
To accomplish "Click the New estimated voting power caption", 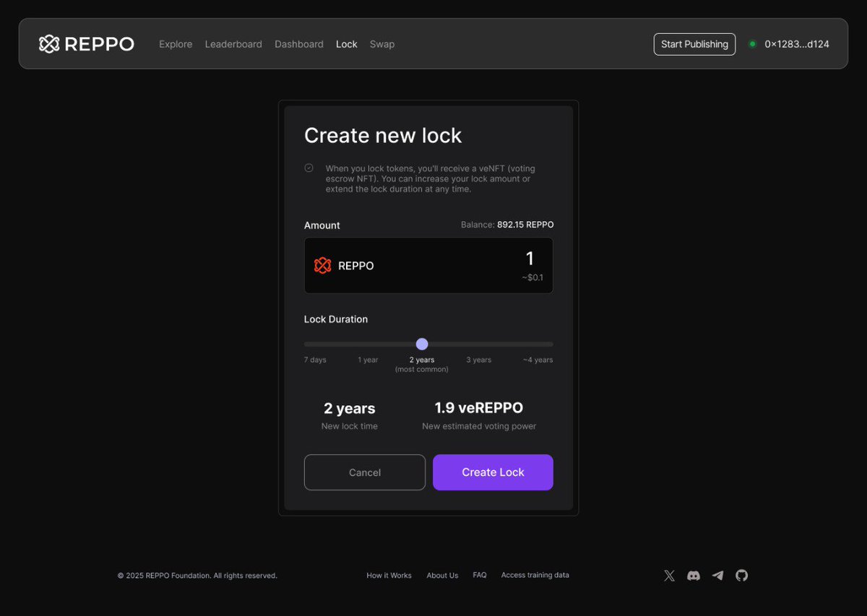I will (x=479, y=426).
